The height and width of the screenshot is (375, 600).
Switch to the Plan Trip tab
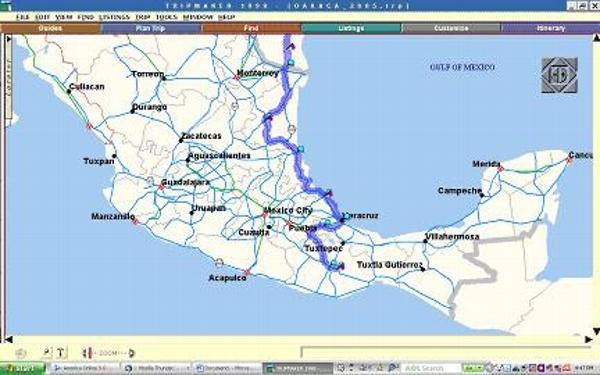coord(150,28)
